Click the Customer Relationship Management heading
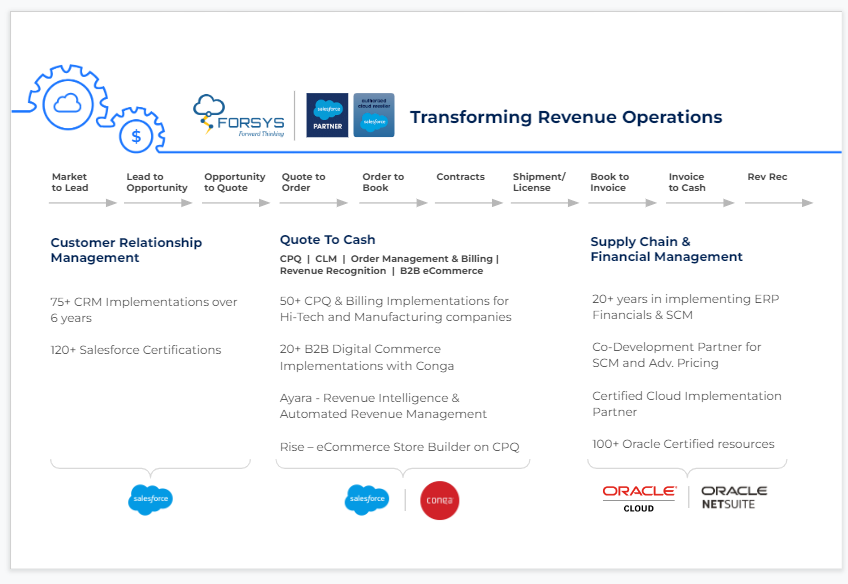Screen dimensions: 848x584 point(126,250)
